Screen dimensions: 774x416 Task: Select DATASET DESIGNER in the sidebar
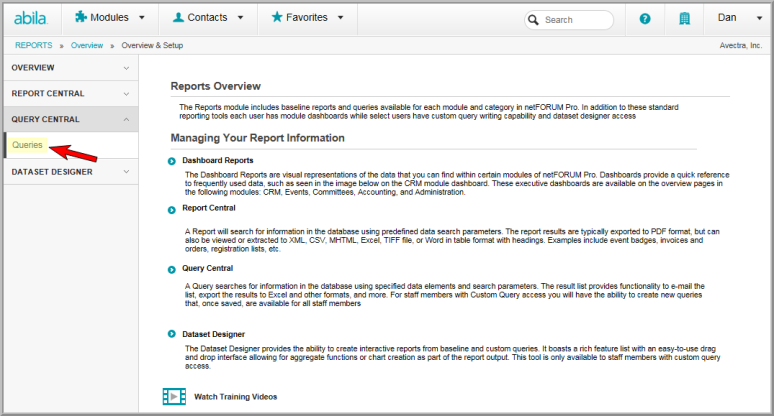(71, 172)
